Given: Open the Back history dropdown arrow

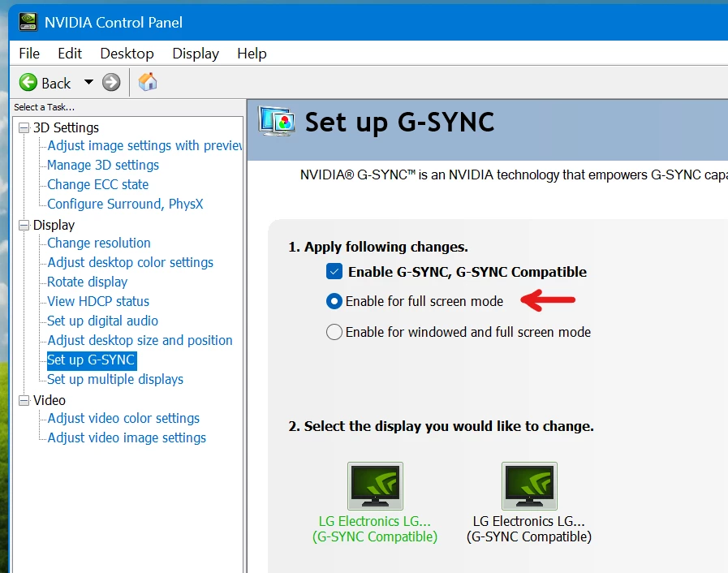Looking at the screenshot, I should coord(88,82).
